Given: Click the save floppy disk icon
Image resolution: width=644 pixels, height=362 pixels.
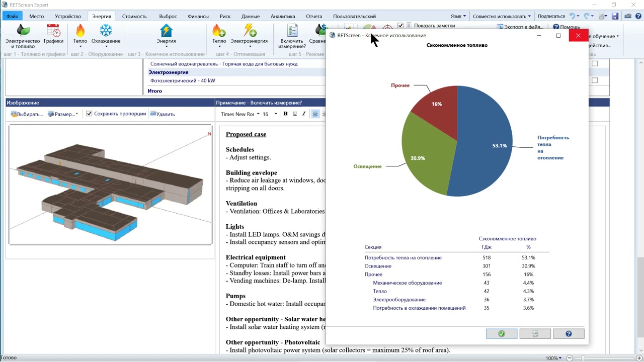Looking at the screenshot, I should pos(615,16).
